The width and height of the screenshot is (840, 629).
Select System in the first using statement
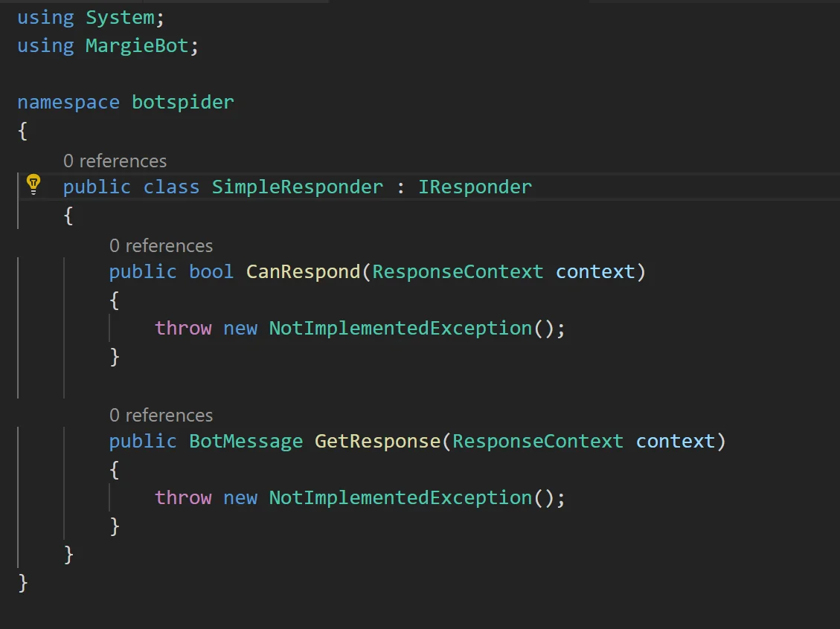[x=120, y=18]
